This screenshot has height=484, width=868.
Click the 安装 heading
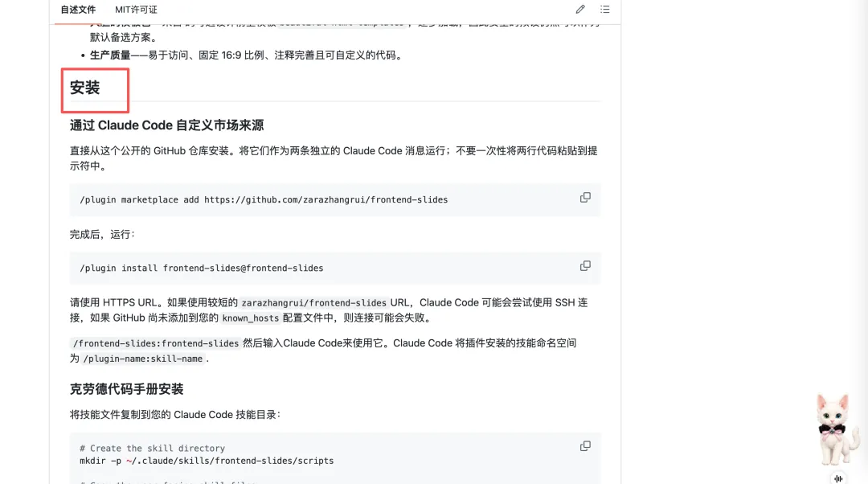click(x=84, y=88)
